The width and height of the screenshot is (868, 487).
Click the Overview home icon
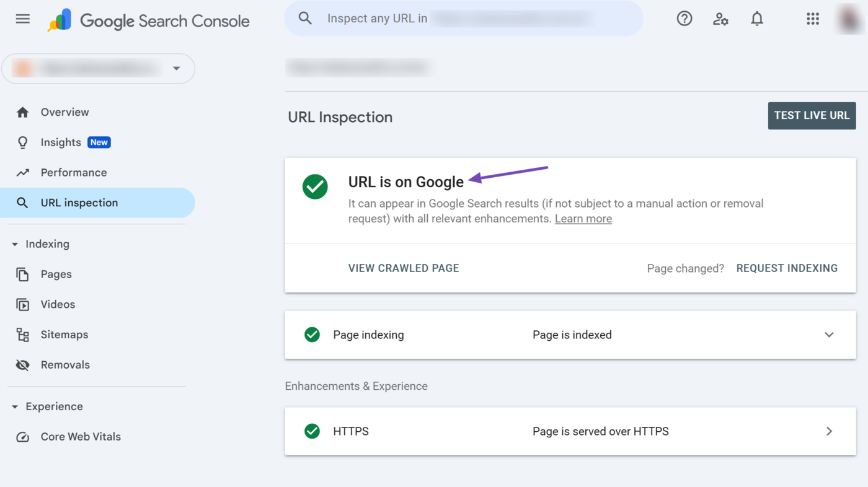(23, 112)
